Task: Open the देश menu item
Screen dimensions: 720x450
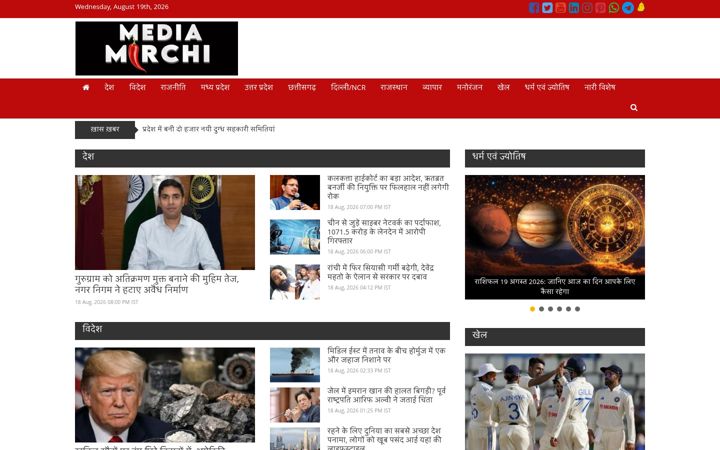Action: (x=109, y=87)
